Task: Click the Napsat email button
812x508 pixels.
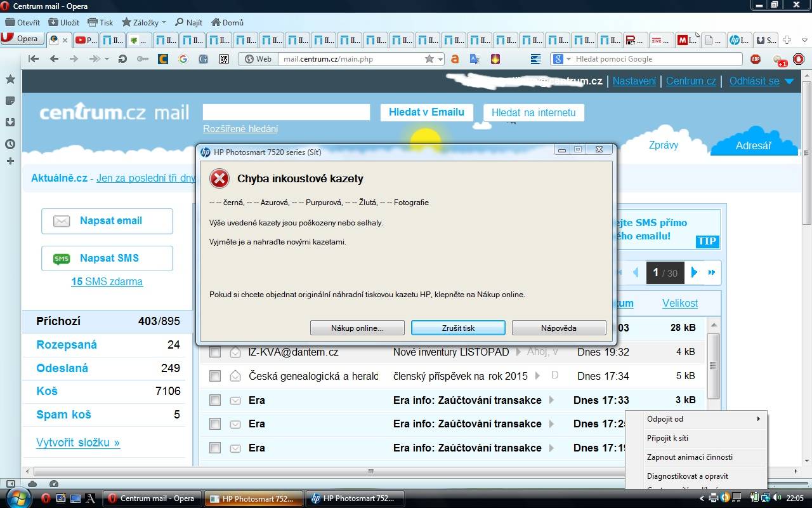Action: point(107,221)
